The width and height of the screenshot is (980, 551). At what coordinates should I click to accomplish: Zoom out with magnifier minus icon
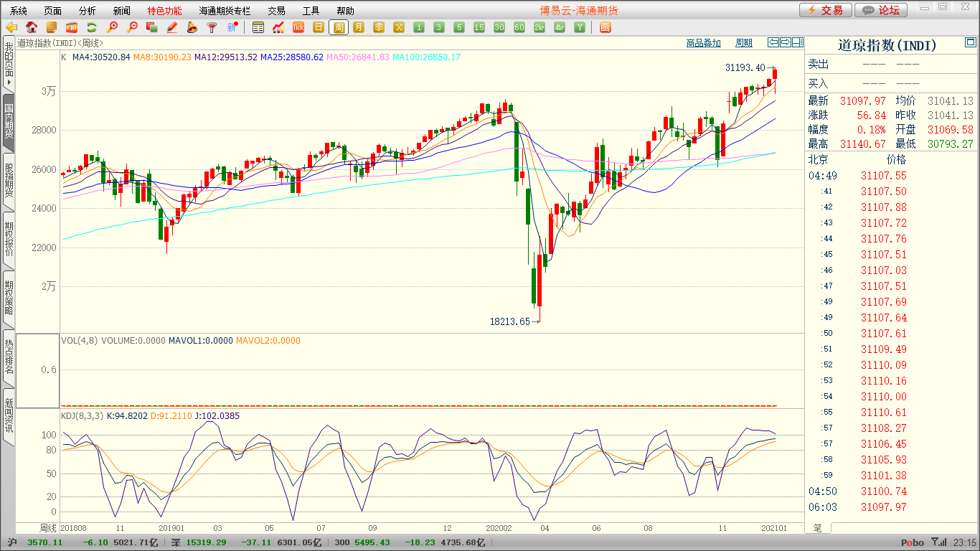click(132, 27)
